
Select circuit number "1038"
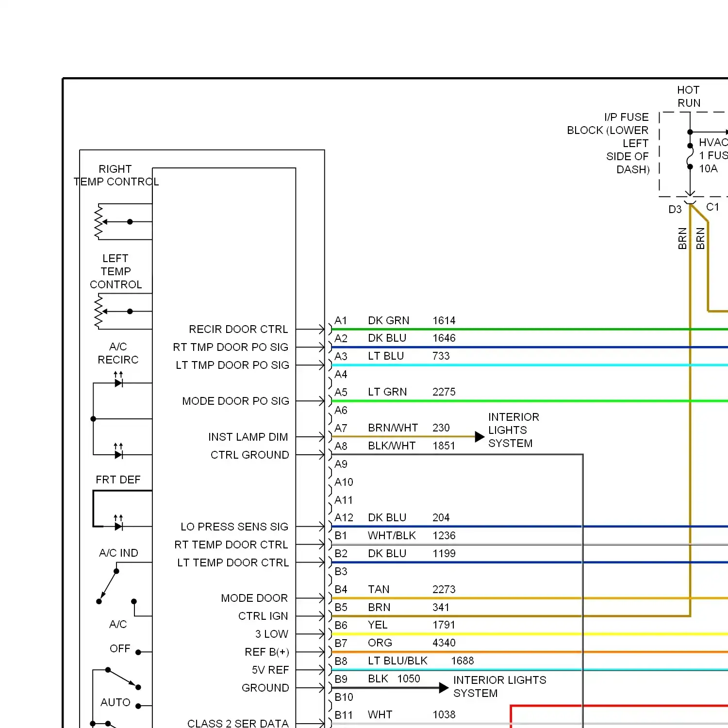444,714
